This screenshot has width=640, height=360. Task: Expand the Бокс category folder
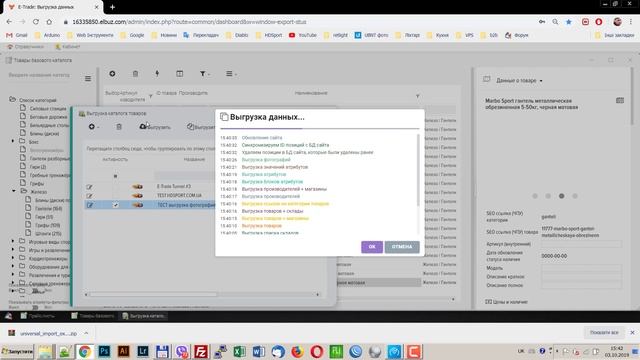coord(13,142)
